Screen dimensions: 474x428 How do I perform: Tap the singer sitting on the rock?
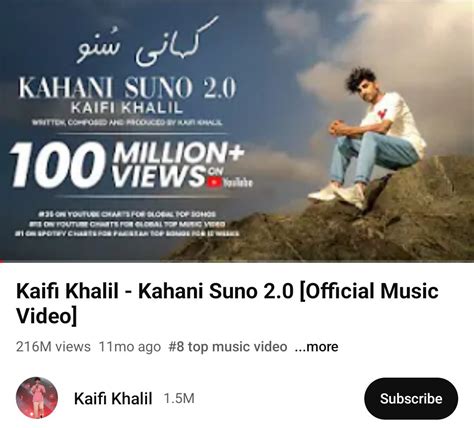pos(370,137)
